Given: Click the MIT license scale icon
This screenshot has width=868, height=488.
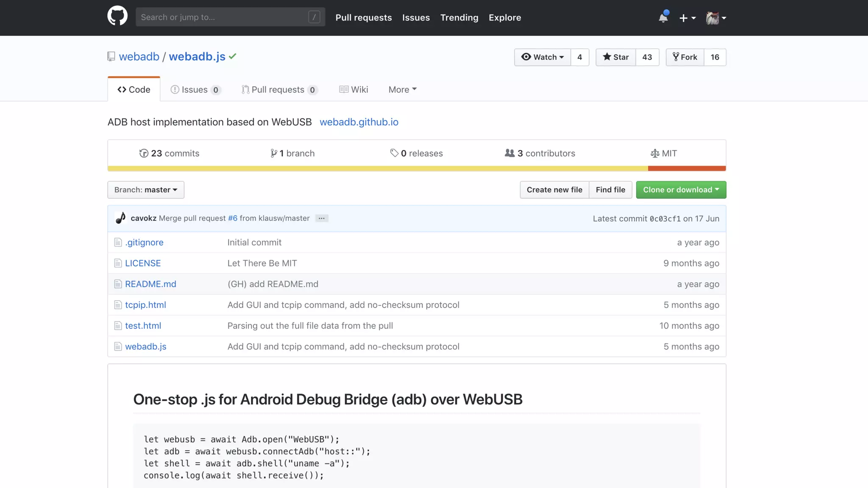Looking at the screenshot, I should (x=654, y=153).
